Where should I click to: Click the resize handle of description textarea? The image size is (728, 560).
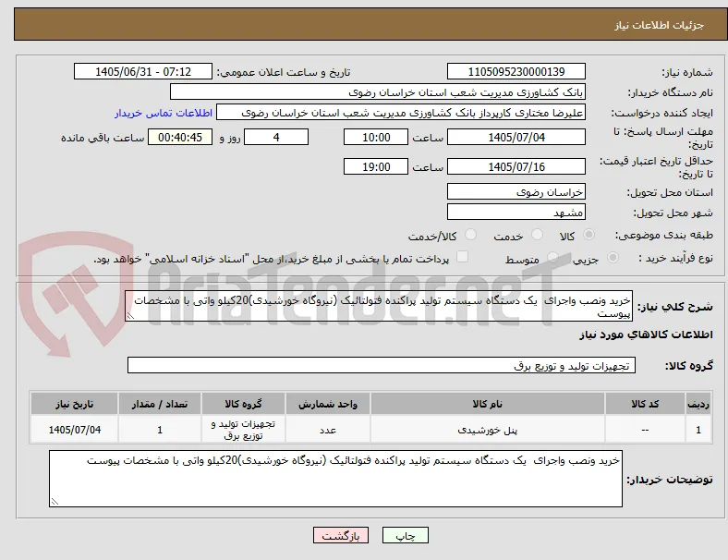click(x=130, y=316)
